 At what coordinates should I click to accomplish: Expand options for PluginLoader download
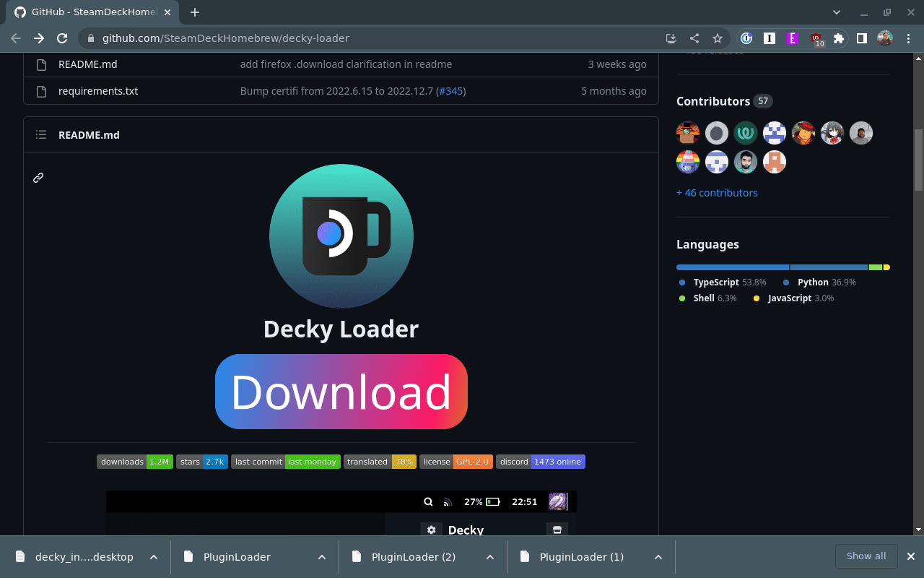pos(322,557)
